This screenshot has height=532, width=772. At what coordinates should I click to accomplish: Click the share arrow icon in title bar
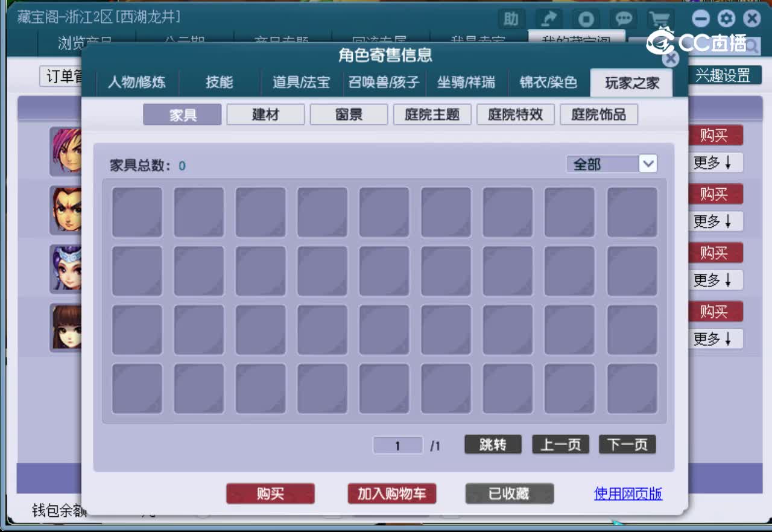[x=549, y=19]
